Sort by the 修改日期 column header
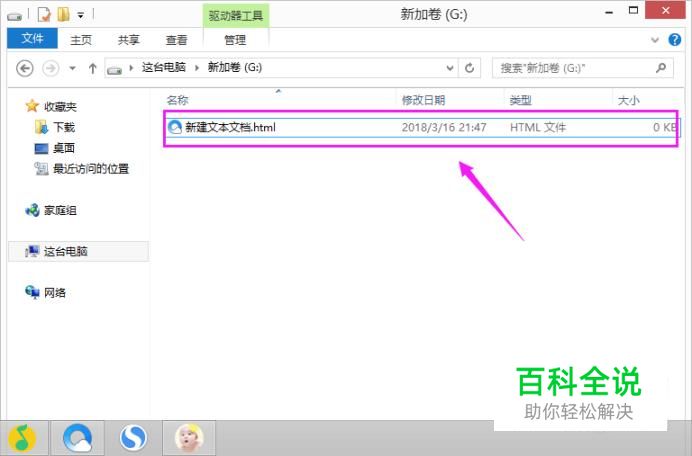 click(423, 100)
